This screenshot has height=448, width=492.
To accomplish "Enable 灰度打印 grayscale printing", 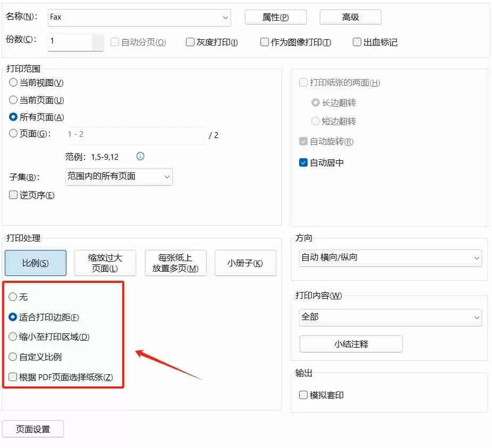I will [x=190, y=42].
